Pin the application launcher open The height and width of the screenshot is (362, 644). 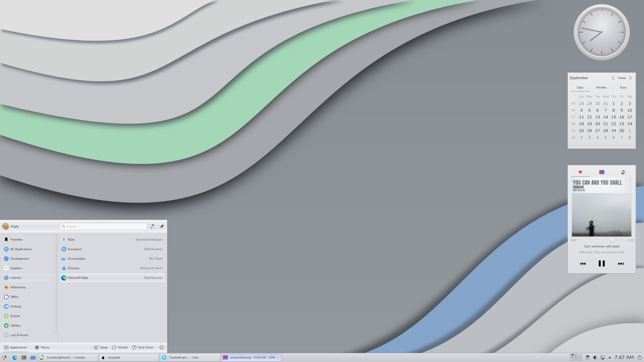tap(162, 227)
